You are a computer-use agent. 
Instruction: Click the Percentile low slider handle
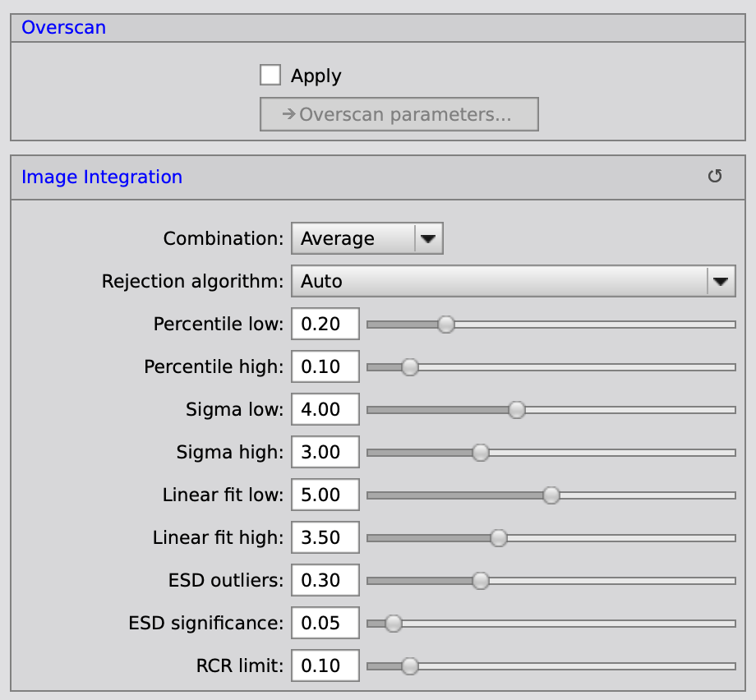445,325
